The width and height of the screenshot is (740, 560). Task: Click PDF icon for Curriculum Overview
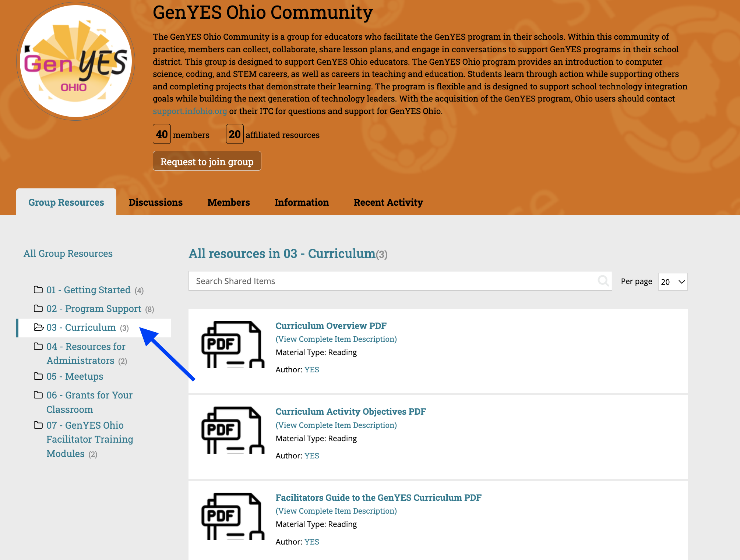(x=233, y=344)
